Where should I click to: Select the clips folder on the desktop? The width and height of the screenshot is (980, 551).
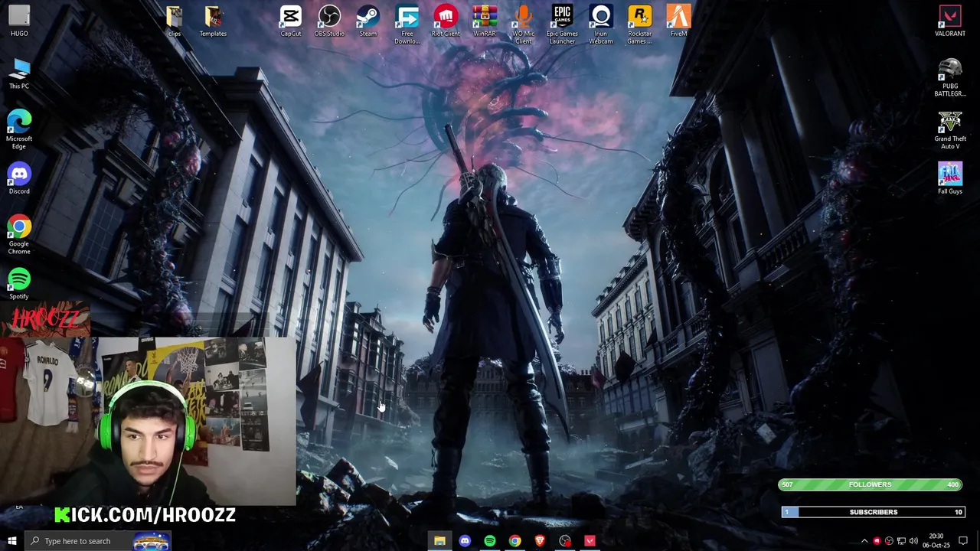tap(175, 21)
